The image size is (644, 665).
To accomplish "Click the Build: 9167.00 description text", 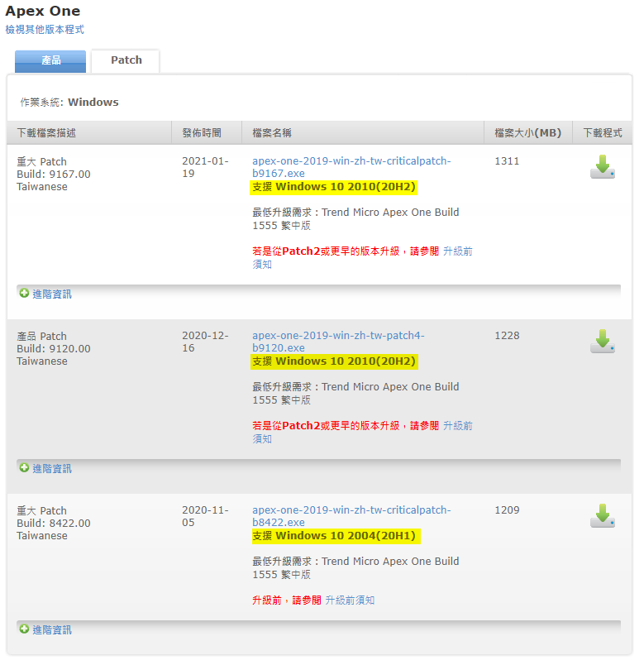I will coord(54,175).
